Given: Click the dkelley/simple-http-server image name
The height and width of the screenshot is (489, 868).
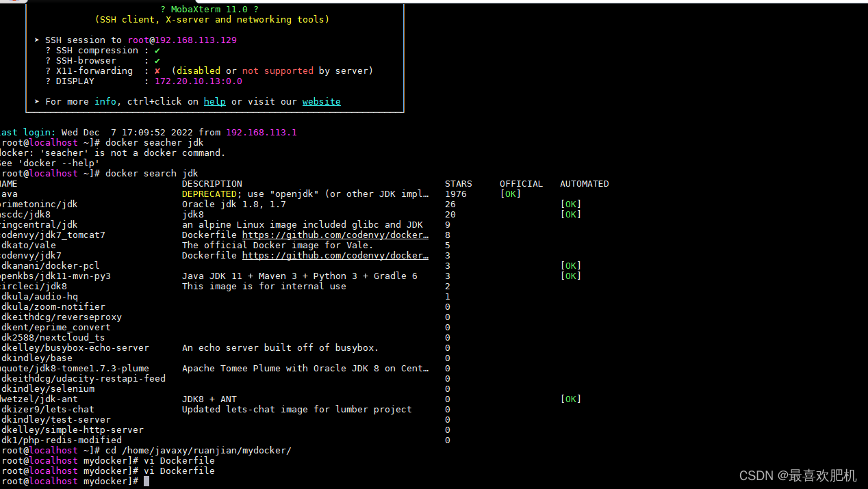Looking at the screenshot, I should tap(72, 429).
